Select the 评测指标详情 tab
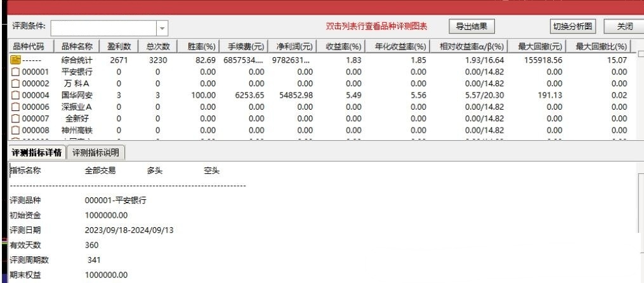 point(38,152)
